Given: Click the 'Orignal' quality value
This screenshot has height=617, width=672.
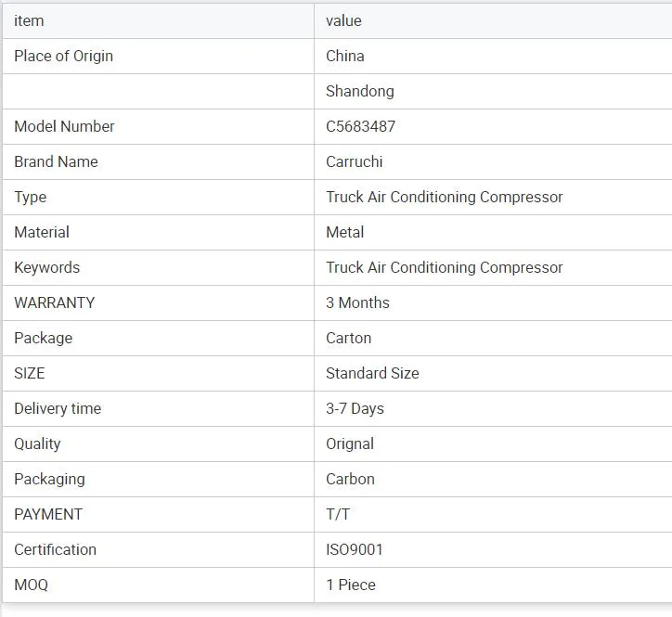Looking at the screenshot, I should pyautogui.click(x=350, y=443).
